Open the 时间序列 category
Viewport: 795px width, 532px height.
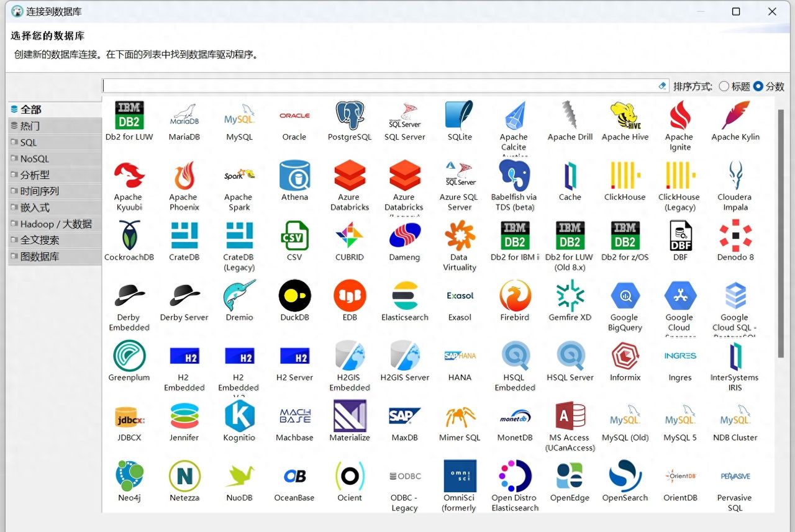pos(55,191)
